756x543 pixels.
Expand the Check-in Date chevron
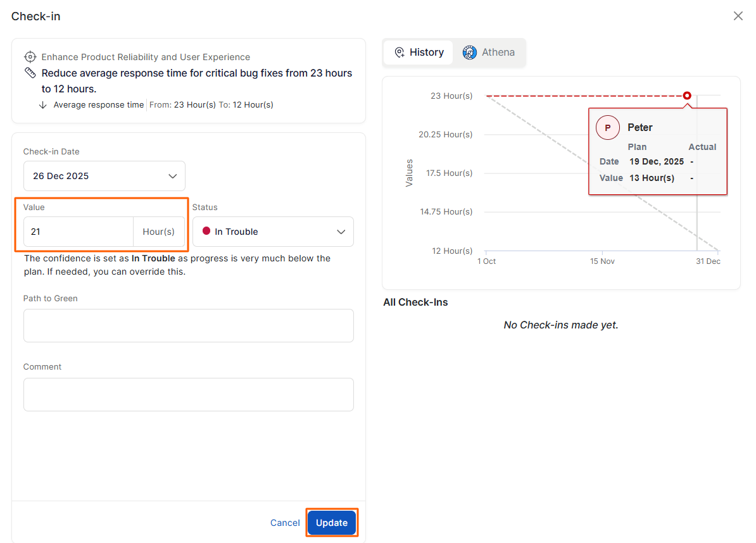(173, 176)
